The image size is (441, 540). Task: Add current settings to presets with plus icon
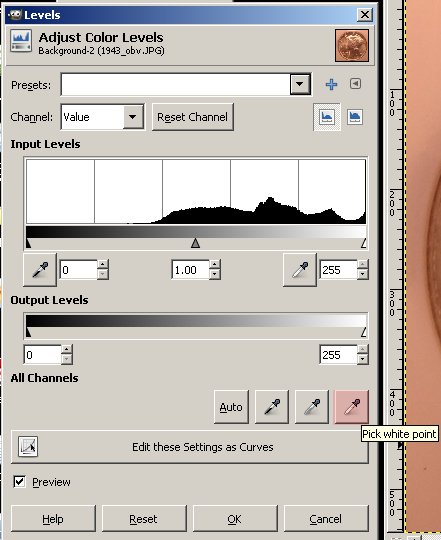point(331,84)
